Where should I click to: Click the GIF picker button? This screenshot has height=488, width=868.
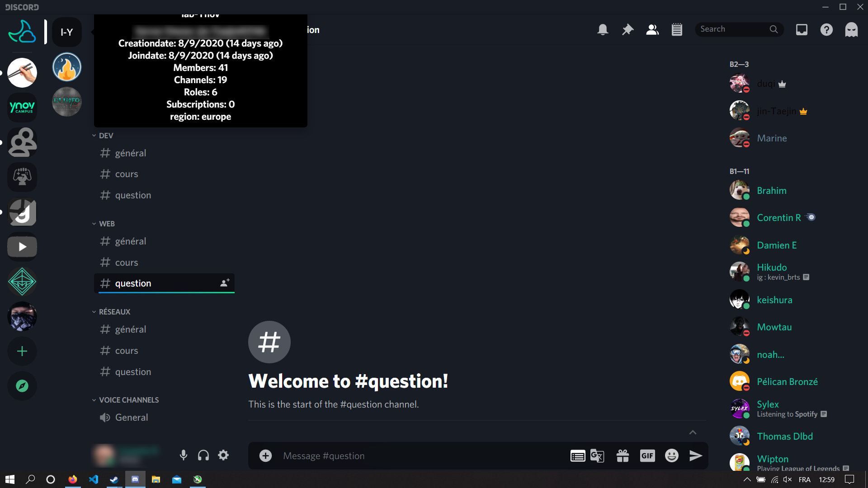(x=647, y=456)
